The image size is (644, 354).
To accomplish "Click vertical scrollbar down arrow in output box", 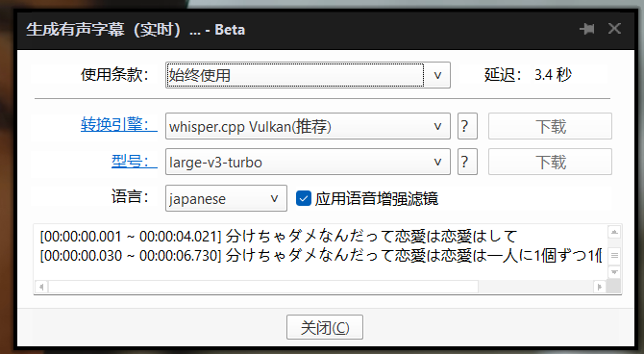I will pyautogui.click(x=614, y=272).
